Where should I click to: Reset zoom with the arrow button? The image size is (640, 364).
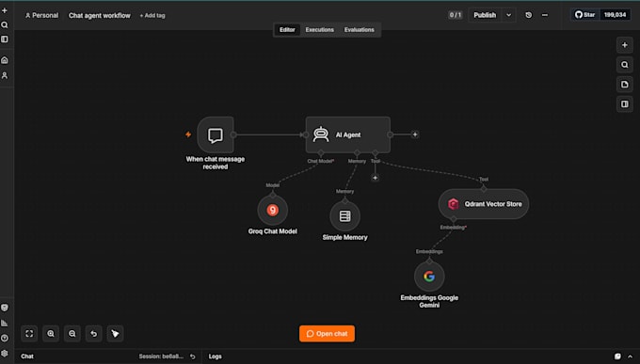pos(94,334)
